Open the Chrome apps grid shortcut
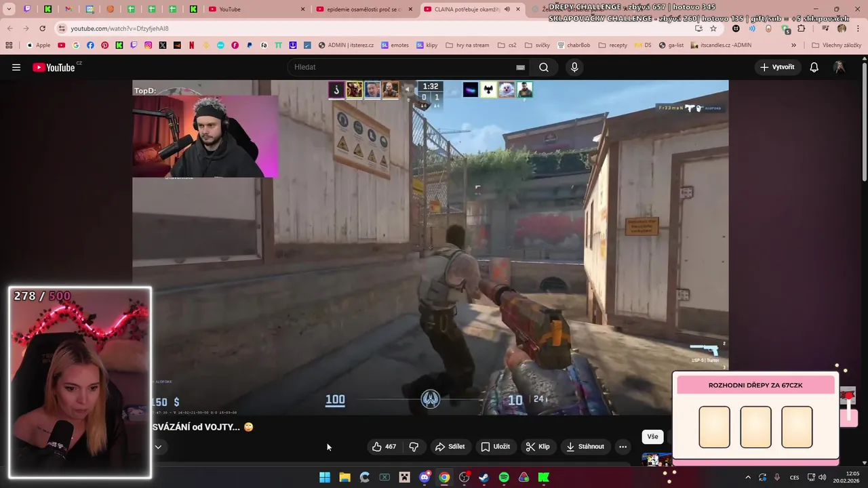 (x=9, y=45)
